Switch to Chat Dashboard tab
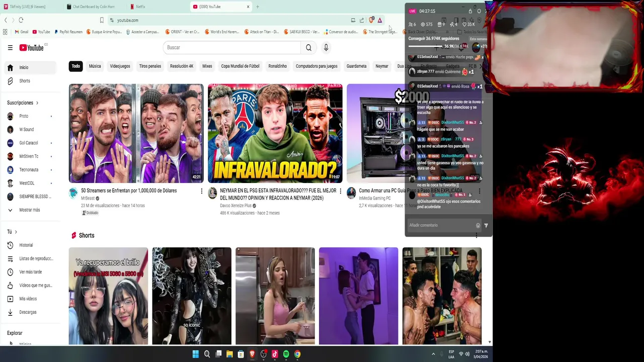 click(94, 7)
